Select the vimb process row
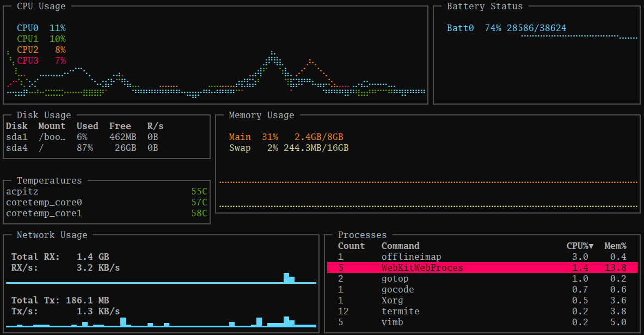Image resolution: width=644 pixels, height=335 pixels. tap(482, 322)
